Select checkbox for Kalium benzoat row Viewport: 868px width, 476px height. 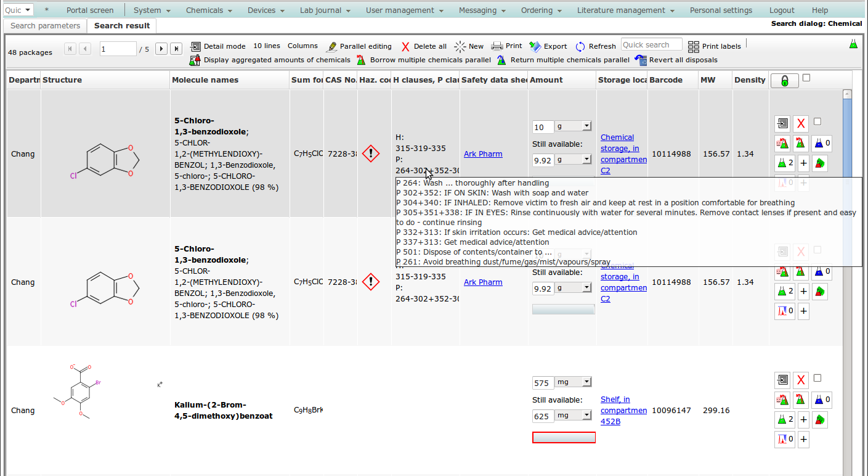(x=817, y=378)
